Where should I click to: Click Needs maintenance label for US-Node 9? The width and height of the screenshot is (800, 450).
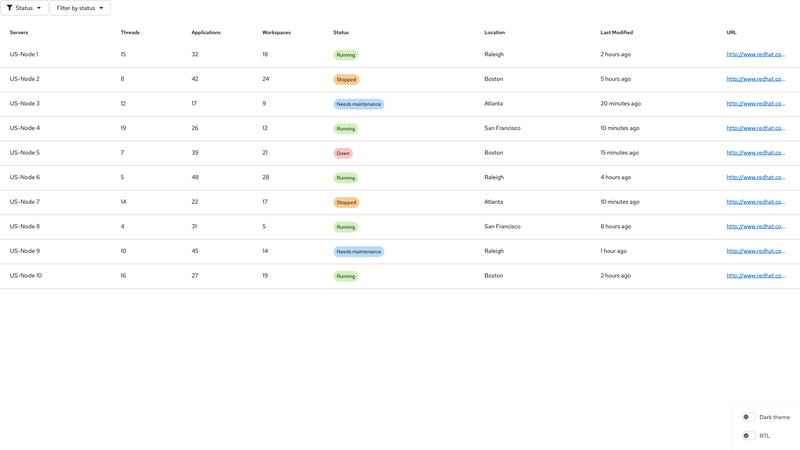pos(359,252)
